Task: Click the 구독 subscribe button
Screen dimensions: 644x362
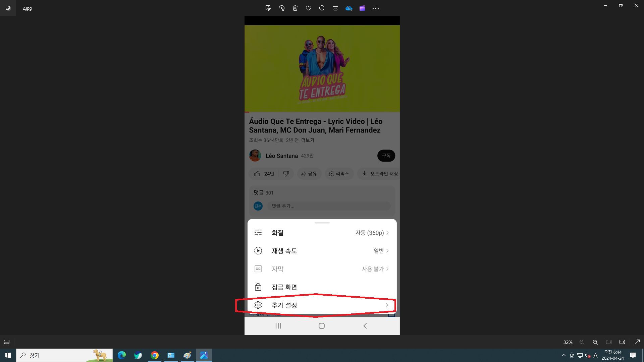Action: click(386, 156)
